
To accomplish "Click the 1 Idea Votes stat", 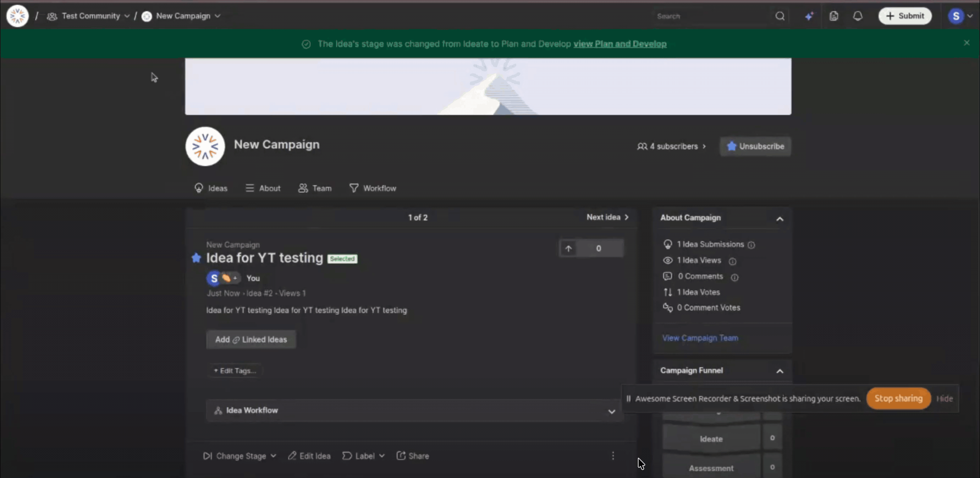I will pyautogui.click(x=692, y=292).
